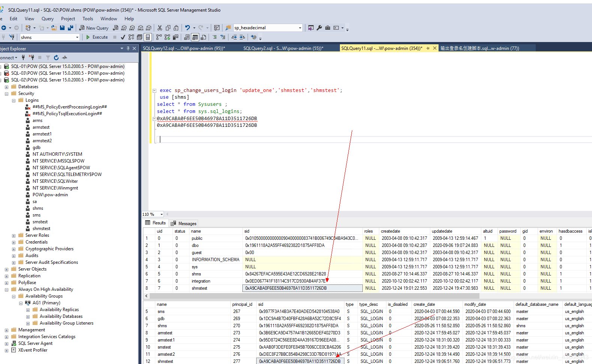The image size is (592, 364).
Task: Select XEvent Profiler node
Action: [33, 350]
